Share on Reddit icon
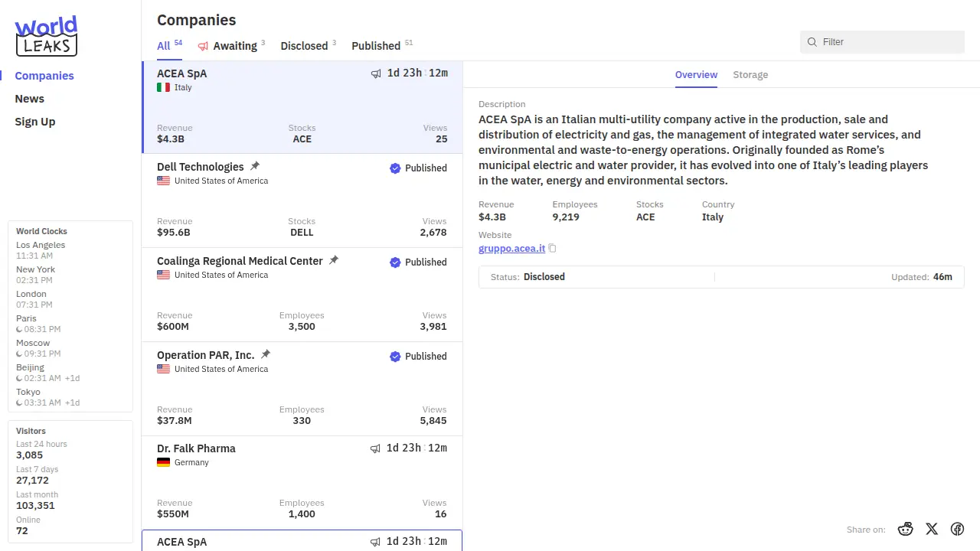980x551 pixels. click(x=906, y=529)
